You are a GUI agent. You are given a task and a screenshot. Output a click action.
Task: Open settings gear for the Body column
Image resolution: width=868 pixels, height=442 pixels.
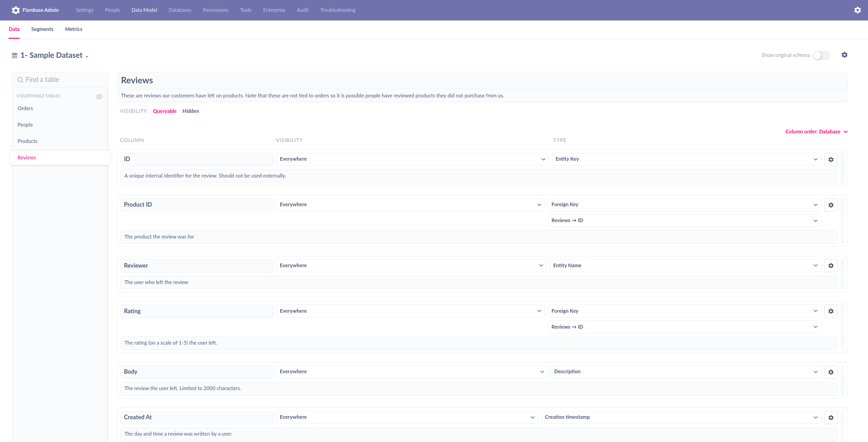pyautogui.click(x=831, y=372)
